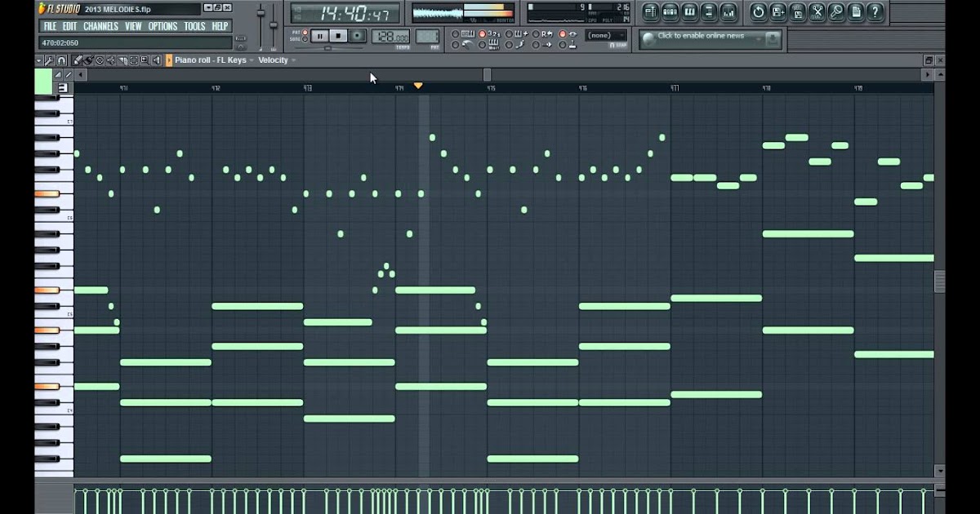
Task: Click the Piano roll - FL Keys title
Action: (210, 60)
